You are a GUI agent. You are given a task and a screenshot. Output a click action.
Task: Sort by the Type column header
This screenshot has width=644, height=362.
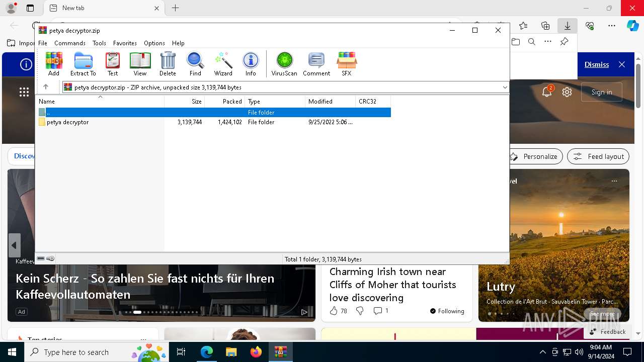click(275, 102)
